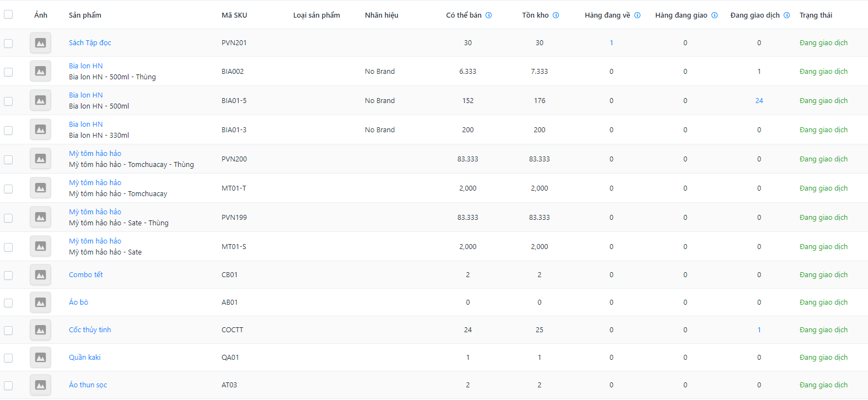
Task: Click info icon next to Có thể bán
Action: pyautogui.click(x=488, y=15)
